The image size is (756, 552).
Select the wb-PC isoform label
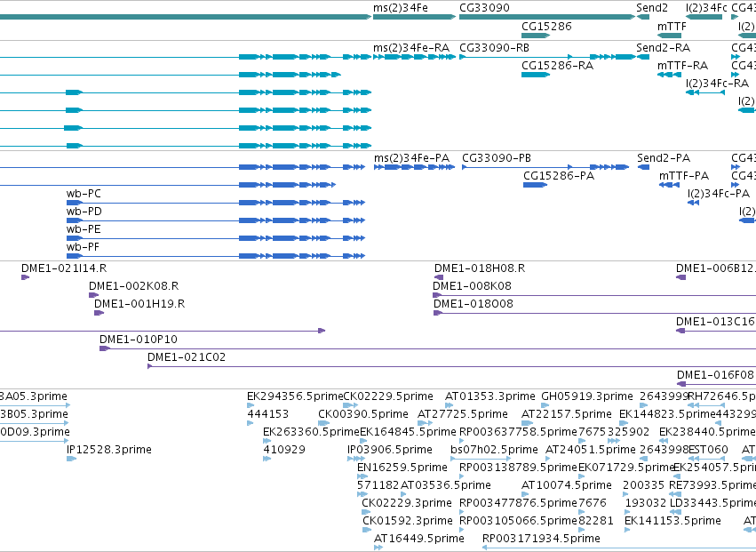tap(84, 194)
